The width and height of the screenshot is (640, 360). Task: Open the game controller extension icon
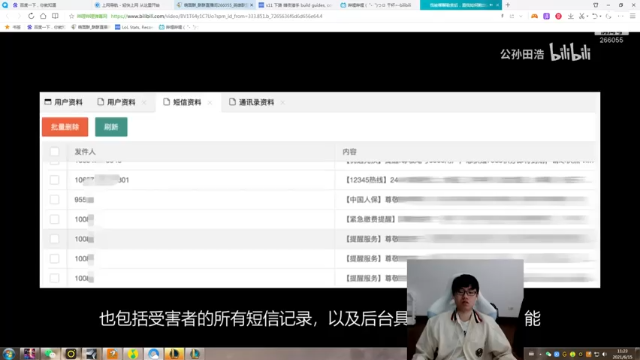tap(534, 16)
